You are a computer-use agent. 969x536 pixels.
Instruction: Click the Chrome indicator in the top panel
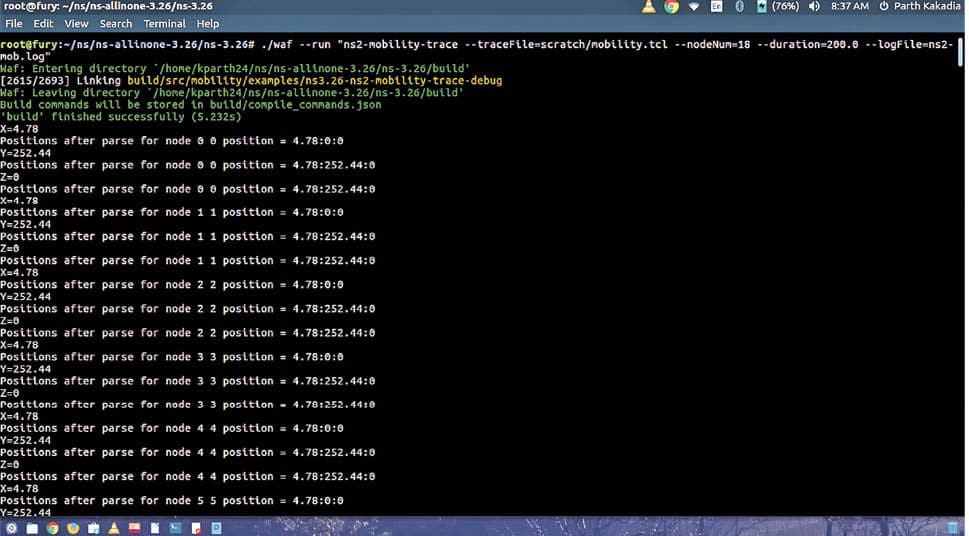click(x=671, y=6)
